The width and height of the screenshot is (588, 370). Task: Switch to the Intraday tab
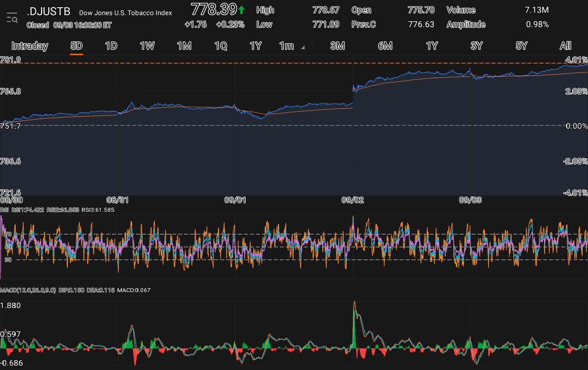coord(30,46)
